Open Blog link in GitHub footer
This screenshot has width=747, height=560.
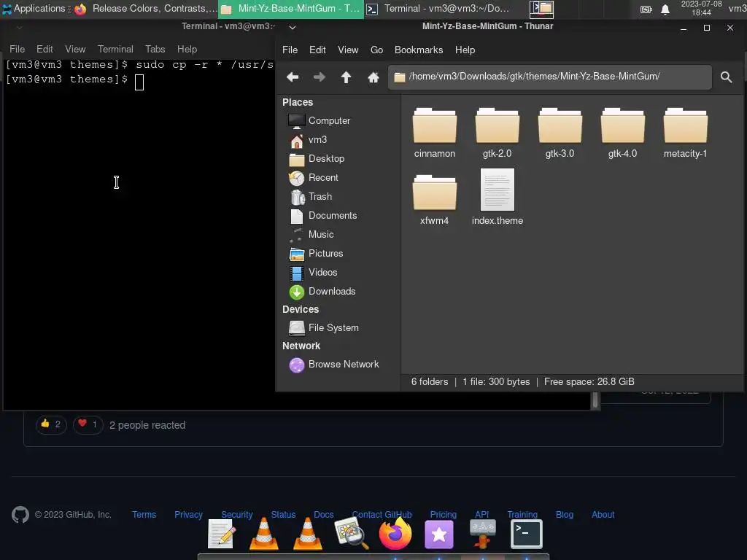pyautogui.click(x=565, y=515)
